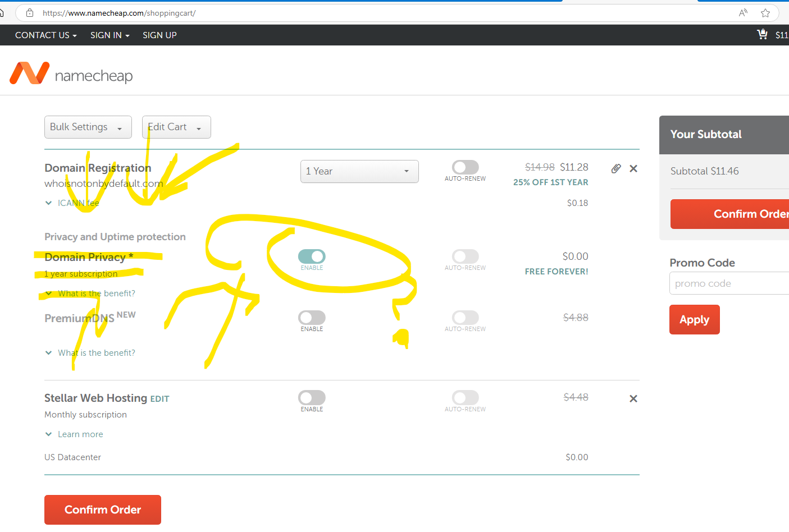Click the 'Monthly subscription' text
The width and height of the screenshot is (789, 532).
85,415
